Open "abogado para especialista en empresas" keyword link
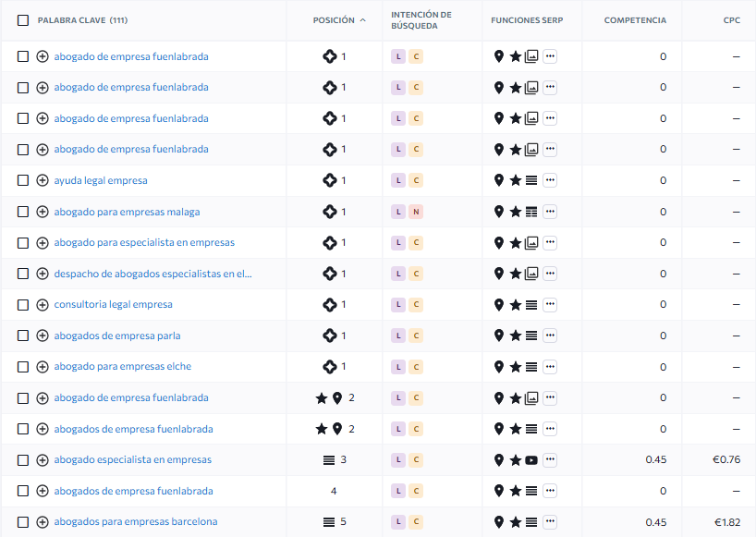The height and width of the screenshot is (537, 756). tap(144, 242)
